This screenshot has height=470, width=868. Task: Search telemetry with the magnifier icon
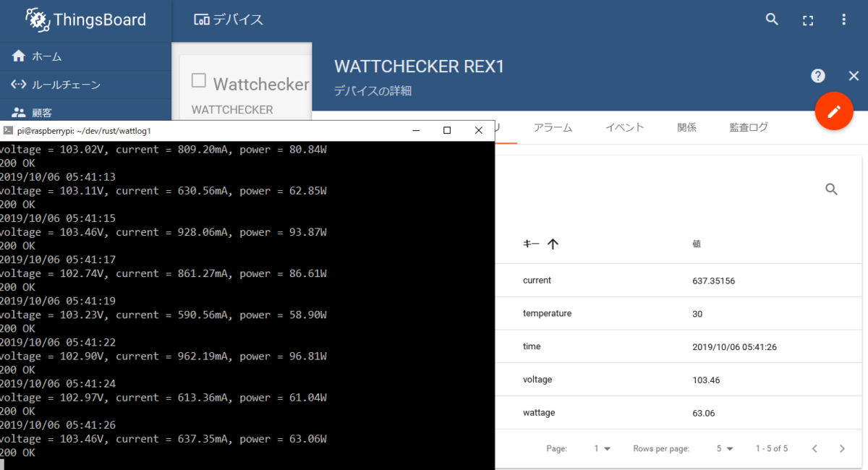pos(832,189)
